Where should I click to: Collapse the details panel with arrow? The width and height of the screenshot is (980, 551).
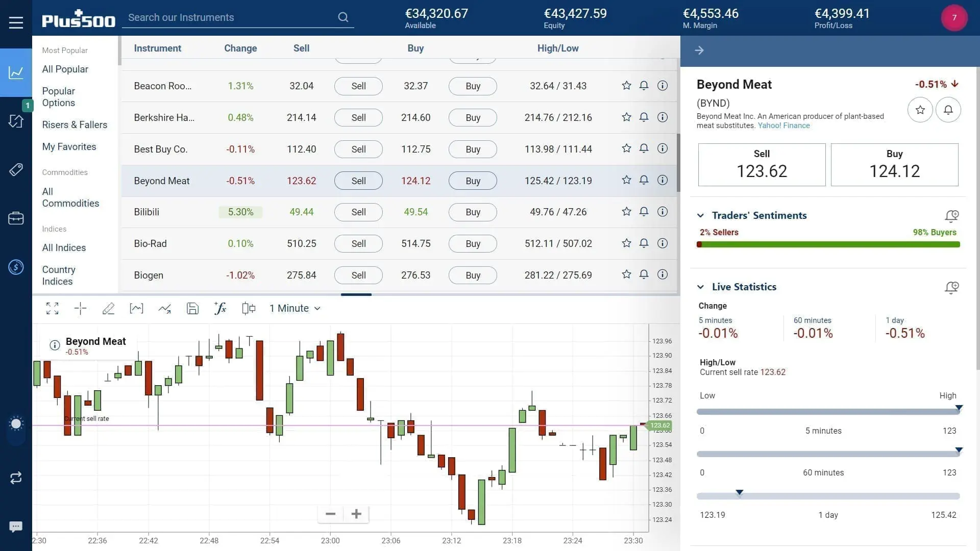(x=699, y=50)
